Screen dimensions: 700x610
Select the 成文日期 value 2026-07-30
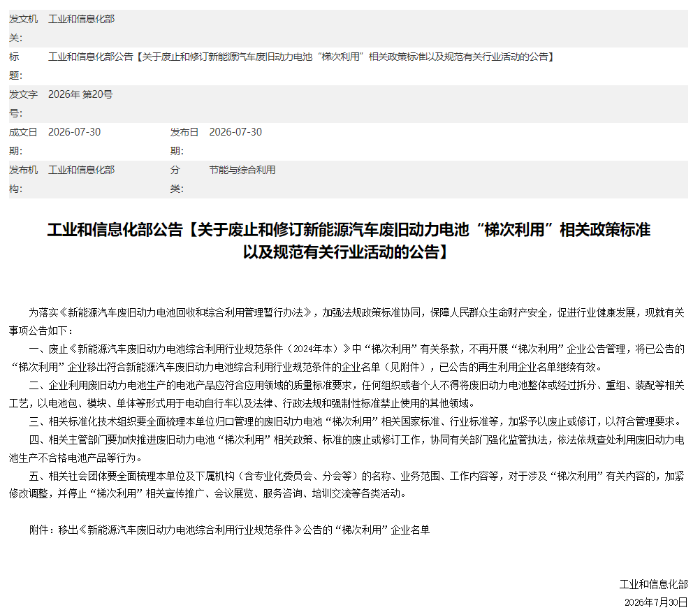click(x=75, y=132)
